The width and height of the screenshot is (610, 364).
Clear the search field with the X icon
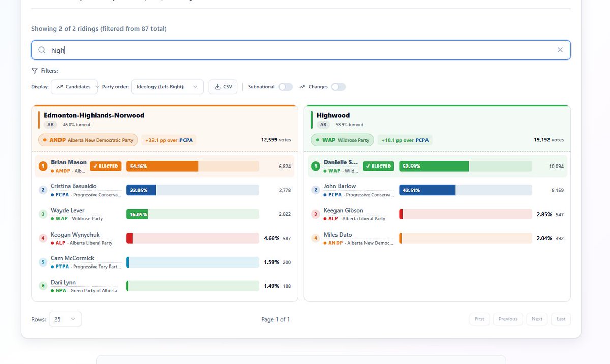pos(560,50)
